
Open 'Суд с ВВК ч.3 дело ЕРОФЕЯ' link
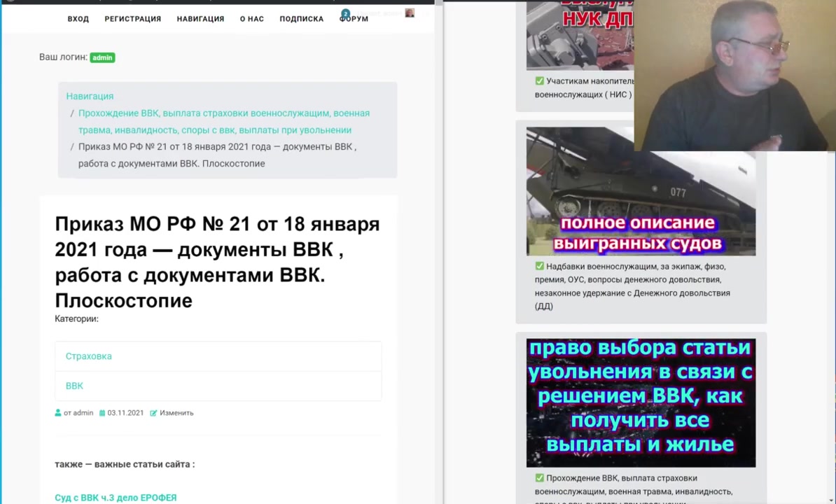(116, 498)
